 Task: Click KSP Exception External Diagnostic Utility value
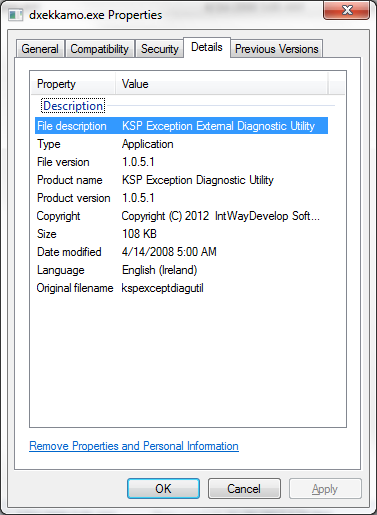[218, 126]
